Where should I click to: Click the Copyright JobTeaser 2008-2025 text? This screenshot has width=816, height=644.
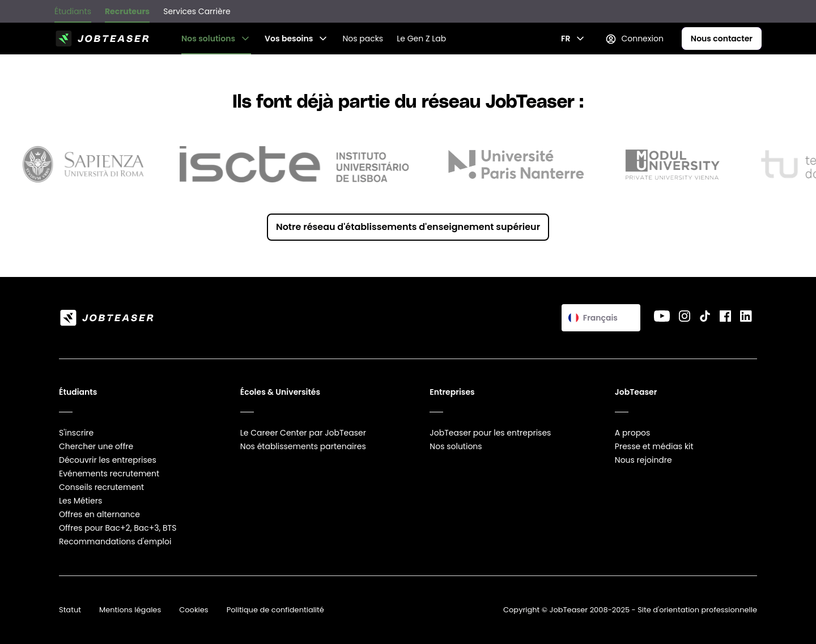pyautogui.click(x=630, y=610)
